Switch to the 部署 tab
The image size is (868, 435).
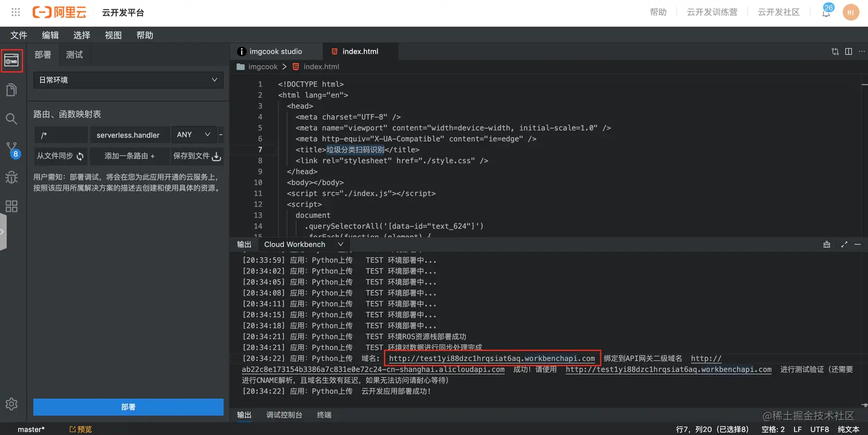[43, 55]
